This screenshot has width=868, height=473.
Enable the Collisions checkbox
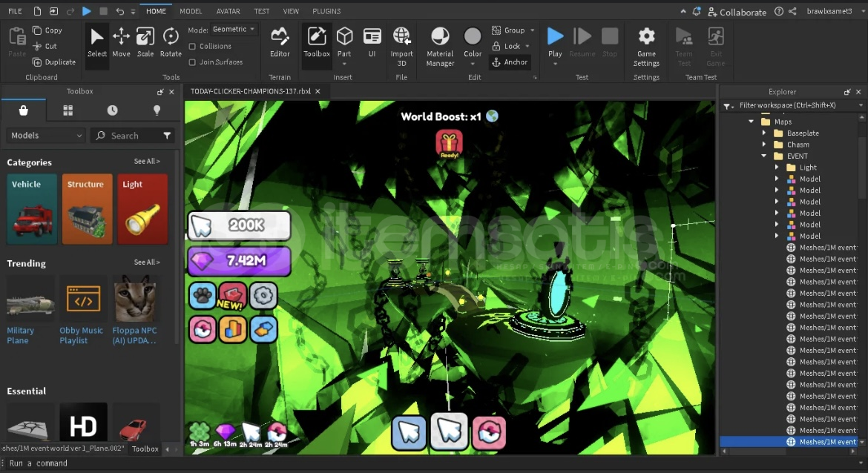coord(192,47)
